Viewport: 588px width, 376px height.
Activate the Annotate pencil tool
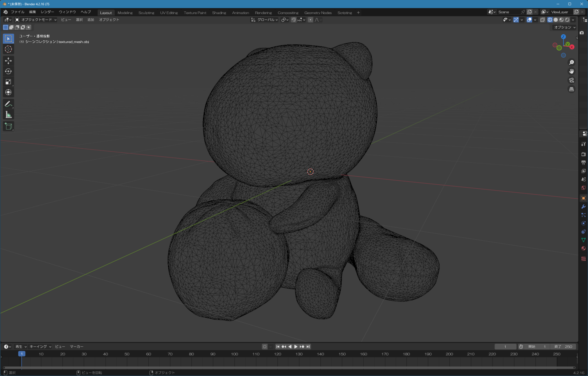click(8, 104)
